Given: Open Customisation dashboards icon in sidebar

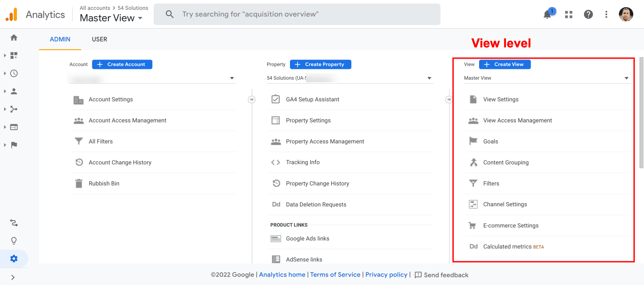Looking at the screenshot, I should coord(14,55).
